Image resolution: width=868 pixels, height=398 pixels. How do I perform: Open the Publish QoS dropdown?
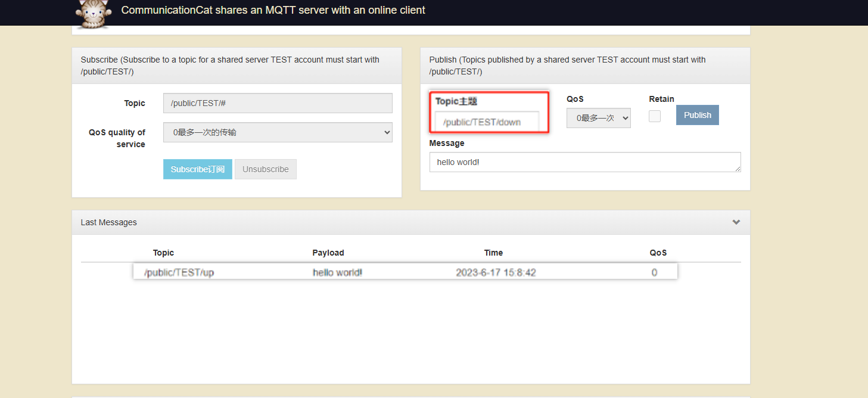(598, 118)
